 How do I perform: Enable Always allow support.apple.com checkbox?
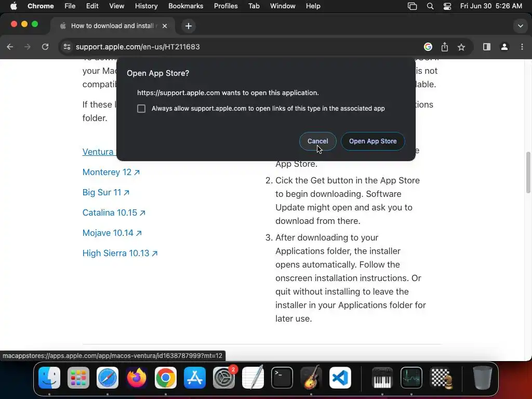click(141, 109)
